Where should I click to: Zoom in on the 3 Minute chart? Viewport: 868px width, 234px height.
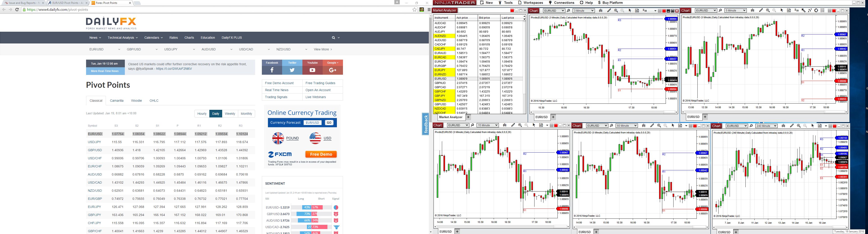[616, 11]
